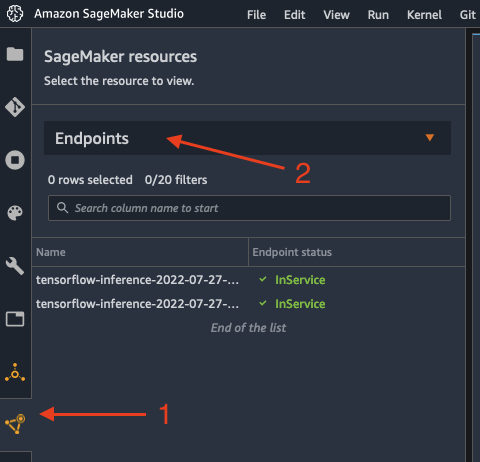The height and width of the screenshot is (462, 480).
Task: Open the View menu
Action: 336,15
